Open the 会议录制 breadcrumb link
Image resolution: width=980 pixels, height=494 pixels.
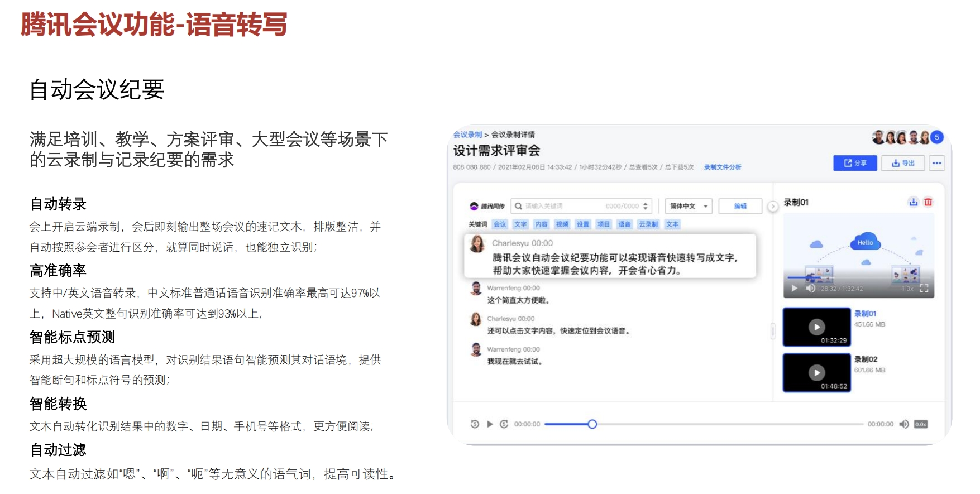(467, 135)
